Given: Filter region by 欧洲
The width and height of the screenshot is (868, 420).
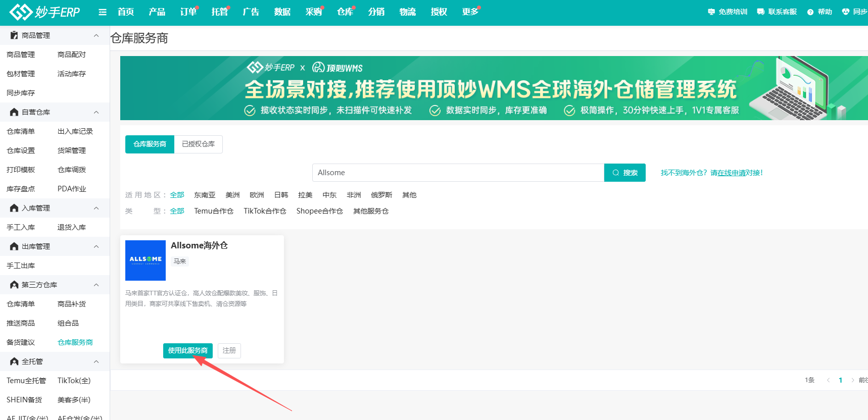Looking at the screenshot, I should pyautogui.click(x=257, y=195).
